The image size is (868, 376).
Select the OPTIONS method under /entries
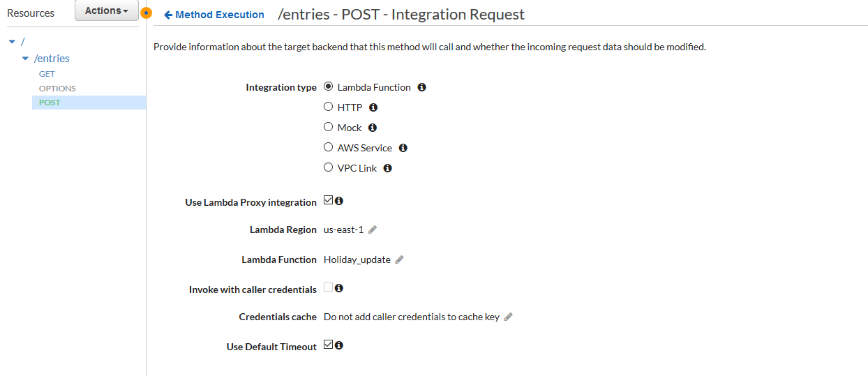click(57, 89)
